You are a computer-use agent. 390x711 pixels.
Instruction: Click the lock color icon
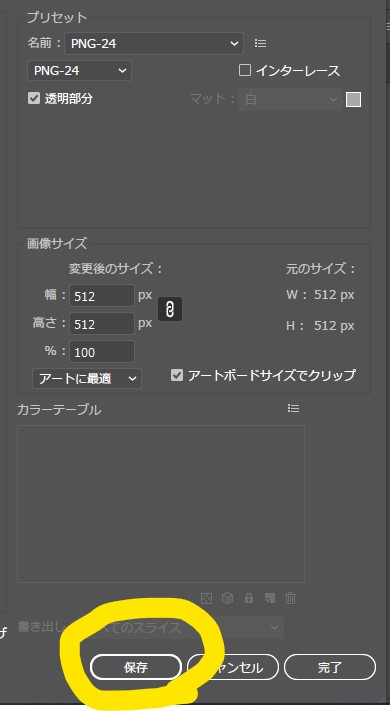tap(249, 598)
